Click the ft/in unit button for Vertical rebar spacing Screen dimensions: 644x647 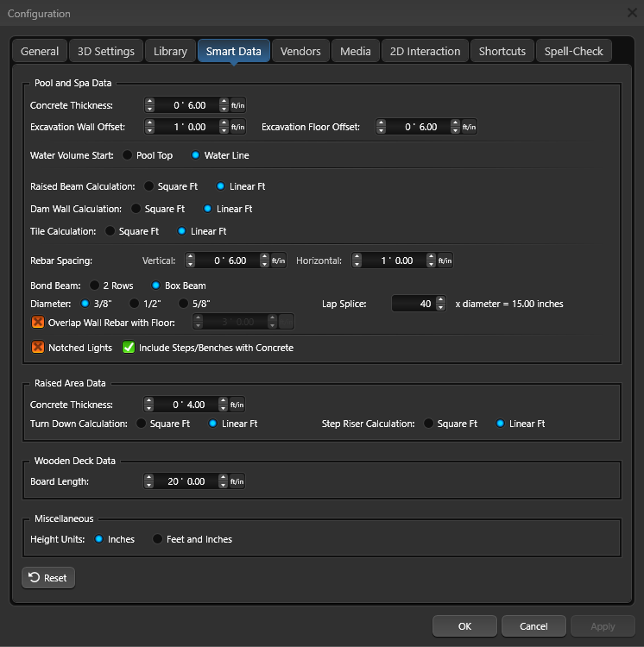point(279,261)
